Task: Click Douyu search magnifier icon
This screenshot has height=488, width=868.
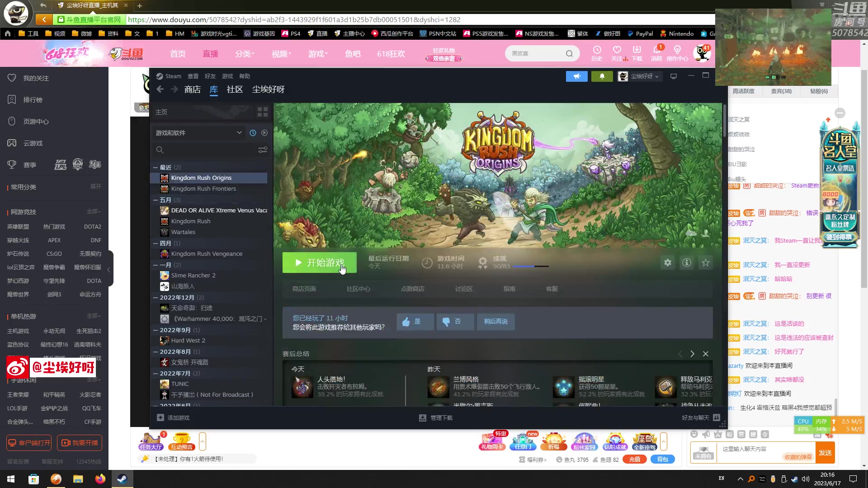Action: (569, 54)
